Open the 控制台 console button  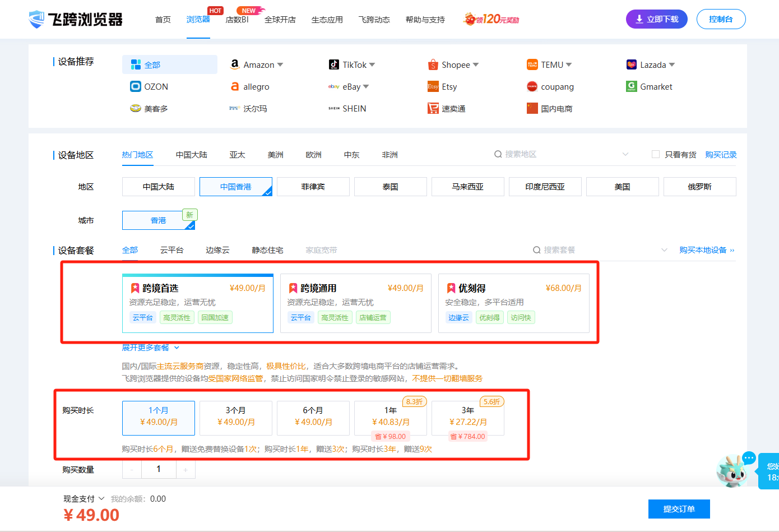(x=721, y=19)
